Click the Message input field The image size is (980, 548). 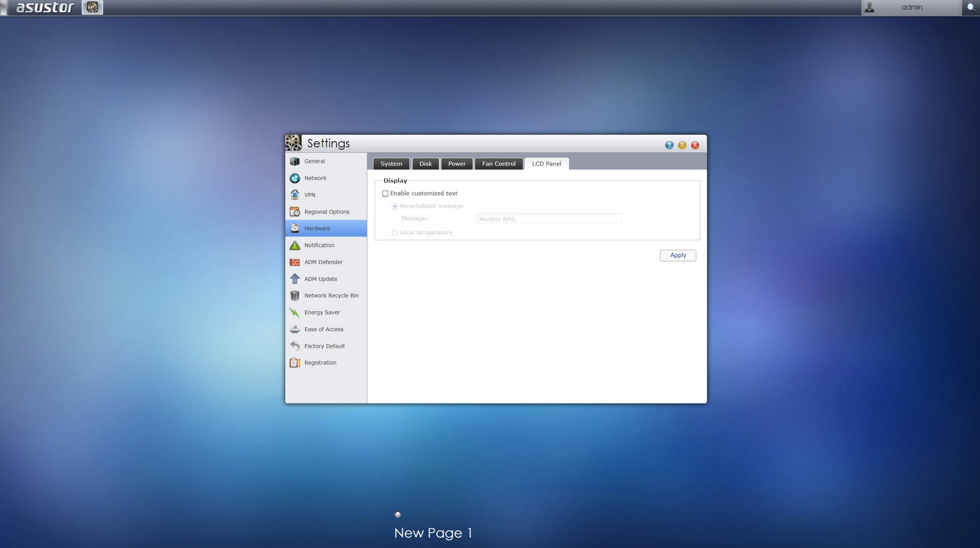(x=549, y=219)
